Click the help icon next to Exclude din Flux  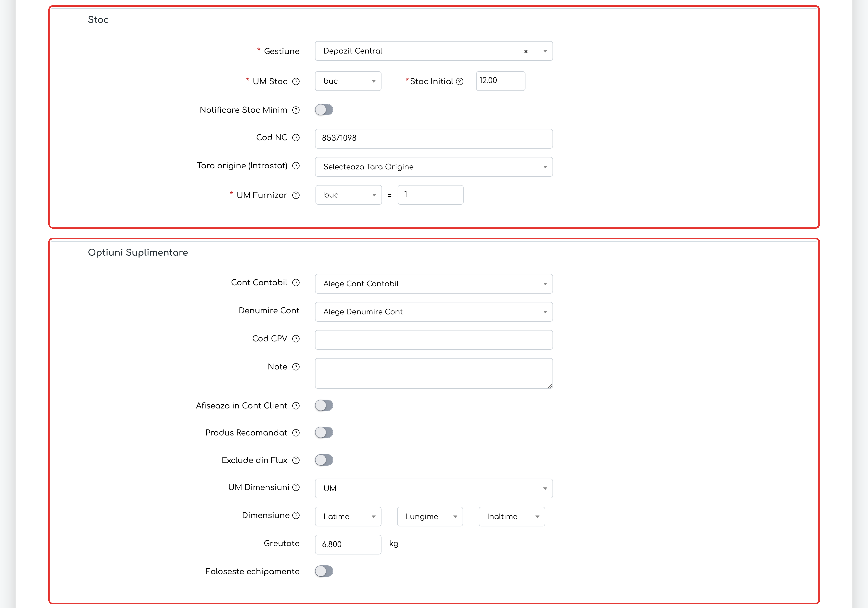tap(296, 460)
